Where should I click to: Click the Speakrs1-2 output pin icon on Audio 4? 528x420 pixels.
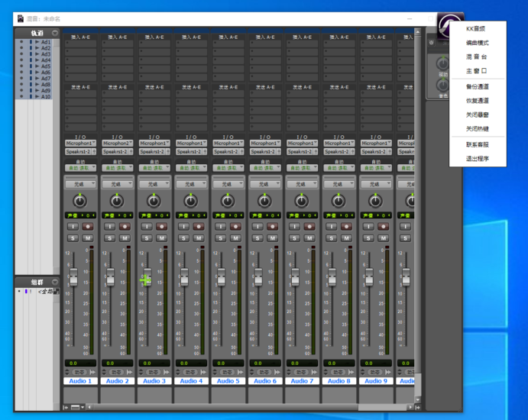[x=205, y=152]
